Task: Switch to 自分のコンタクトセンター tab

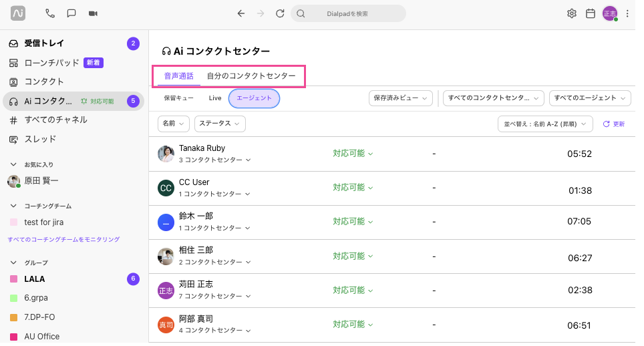Action: point(251,76)
